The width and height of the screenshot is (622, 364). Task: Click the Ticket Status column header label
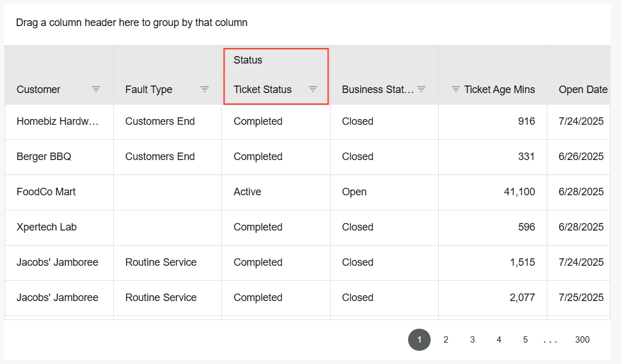coord(262,90)
